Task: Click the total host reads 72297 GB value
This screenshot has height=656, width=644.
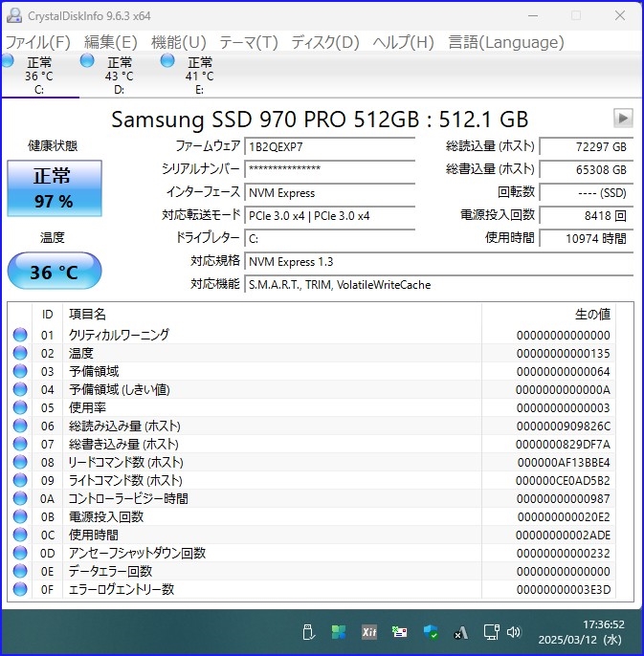Action: [586, 147]
